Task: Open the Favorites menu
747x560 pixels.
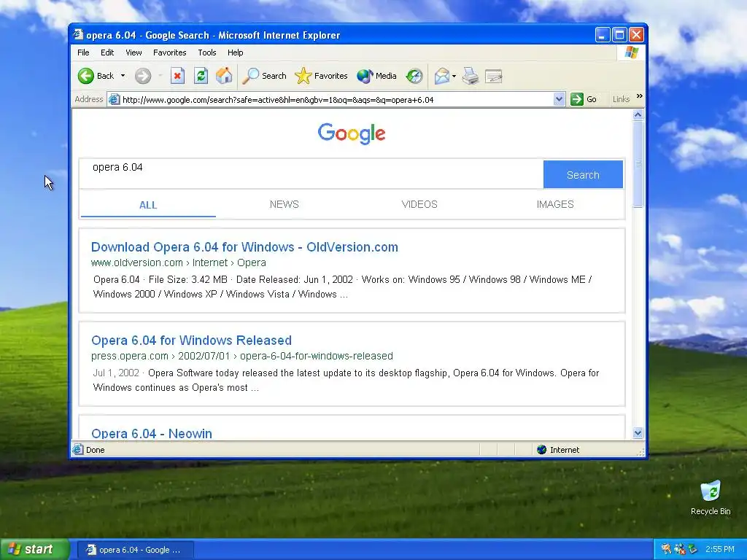Action: click(x=169, y=52)
